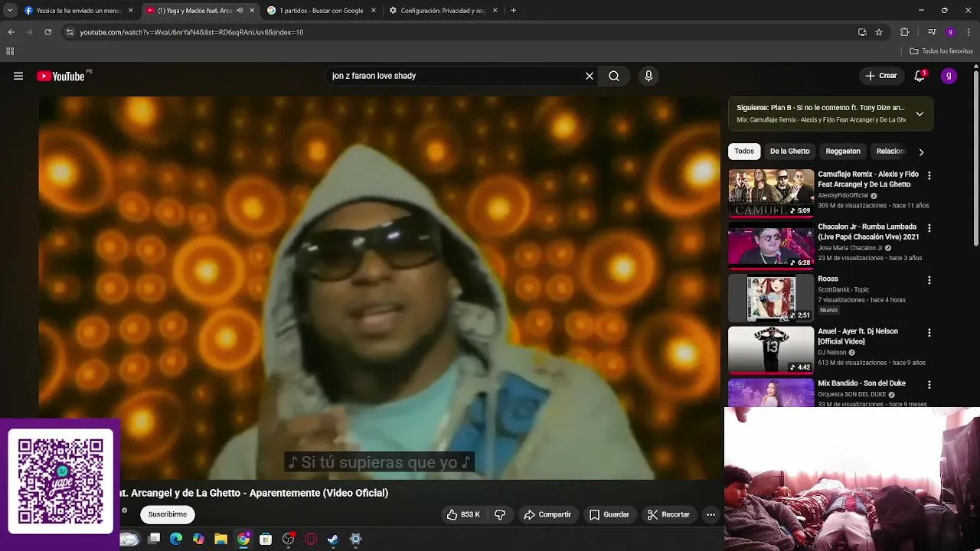This screenshot has width=980, height=551.
Task: Switch to Configuración Privacidad tab
Action: coord(443,11)
